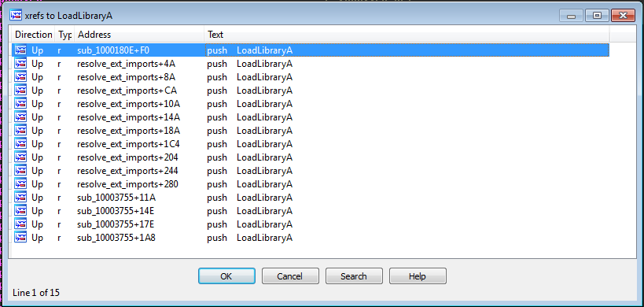Click the xref icon for resolve_ext_imports+8A row
The image size is (644, 307).
click(20, 77)
